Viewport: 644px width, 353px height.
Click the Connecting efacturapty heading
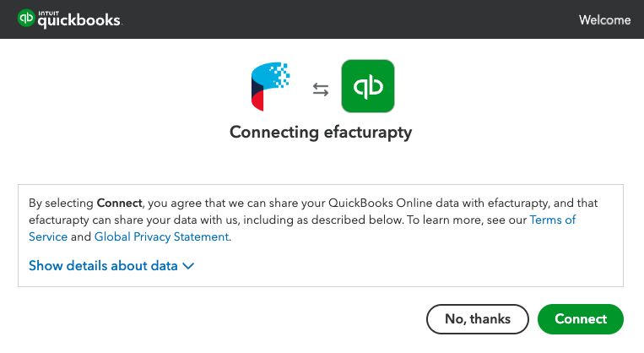(321, 133)
